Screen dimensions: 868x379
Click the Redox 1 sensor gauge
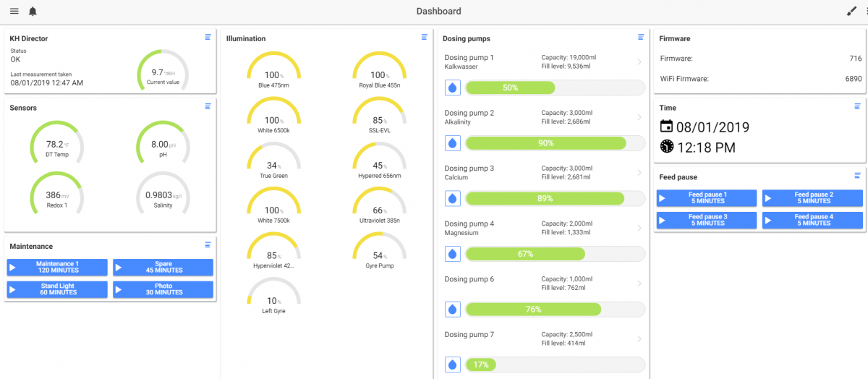(x=56, y=194)
